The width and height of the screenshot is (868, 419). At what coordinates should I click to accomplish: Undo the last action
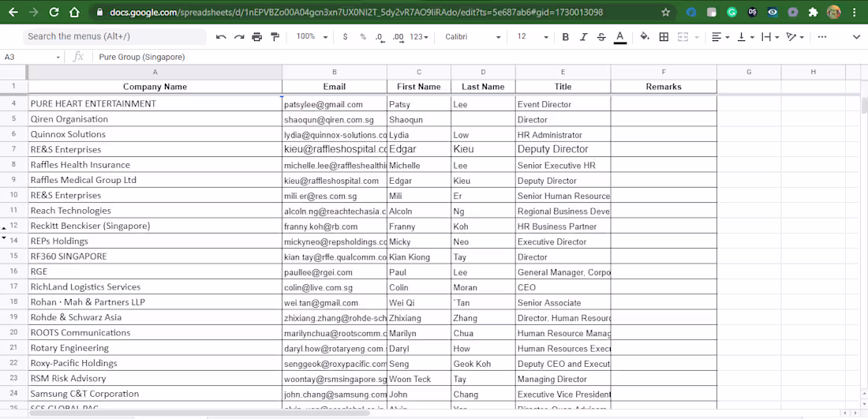pos(221,36)
